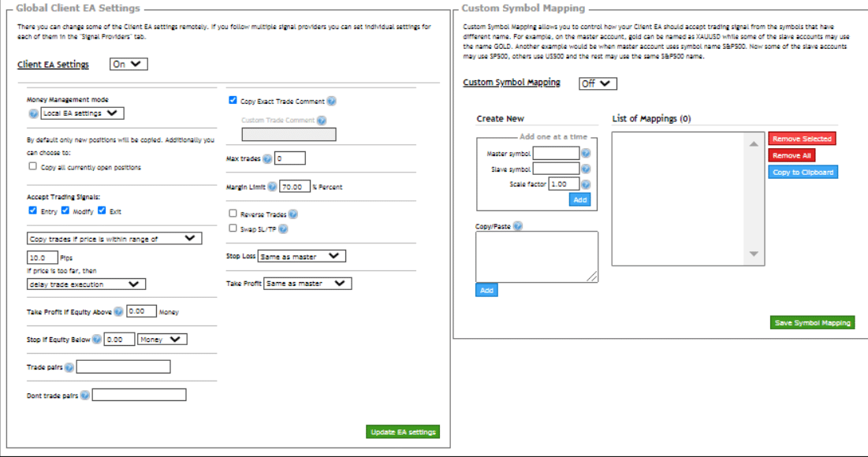Open Copy trades if price within range dropdown

[114, 239]
